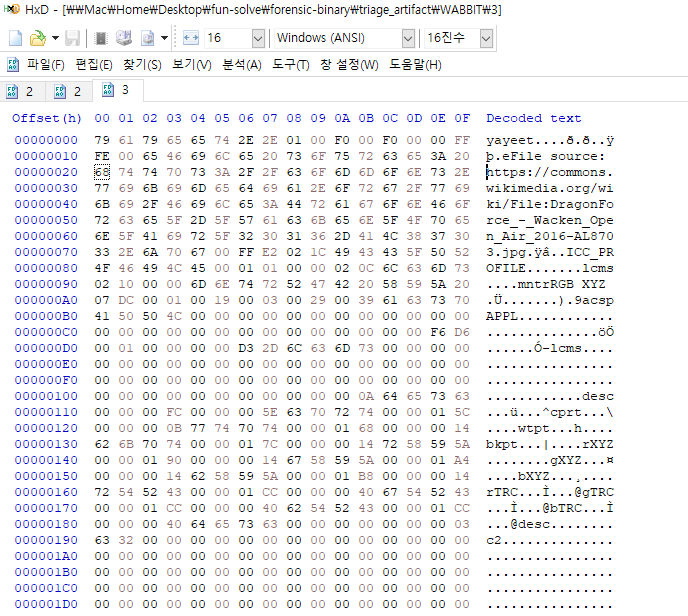This screenshot has height=616, width=688.
Task: Click the document icon beside the 파일 menu
Action: (x=13, y=65)
